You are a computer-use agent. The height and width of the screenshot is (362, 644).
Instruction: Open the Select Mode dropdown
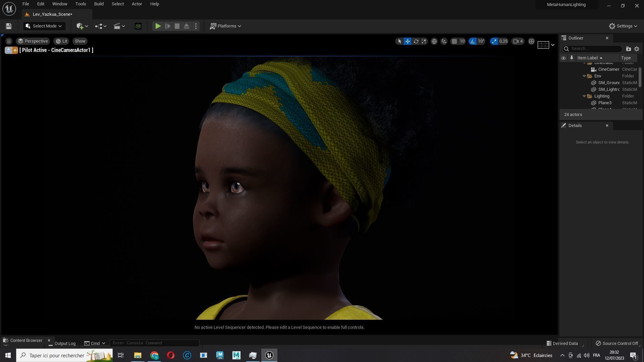[x=44, y=26]
